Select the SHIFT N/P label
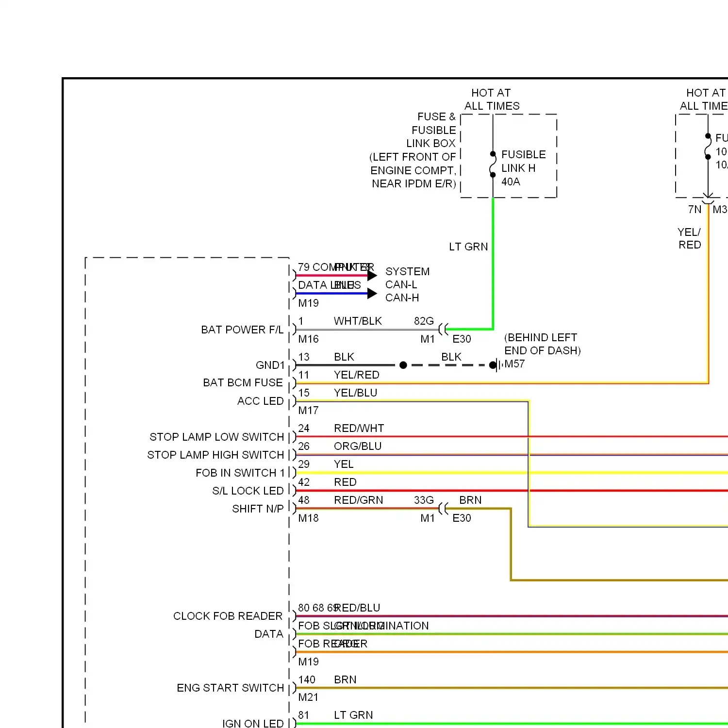The height and width of the screenshot is (728, 728). (x=258, y=509)
